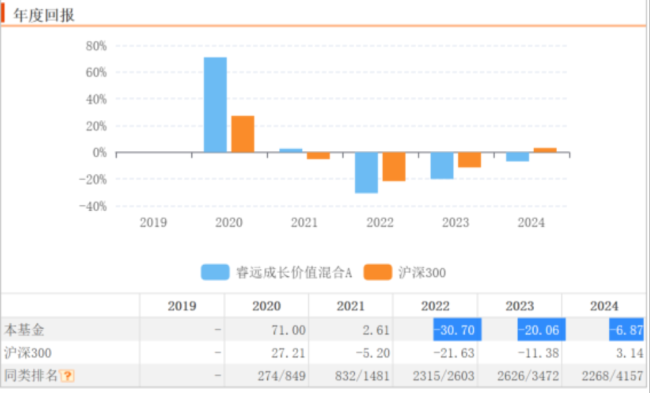Toggle the orange 沪深300 legend swatch
Screen dimensions: 650x393
coord(378,272)
